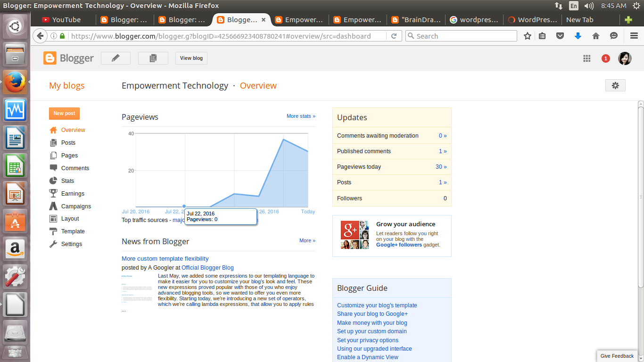Click the red notification badge

pos(605,58)
